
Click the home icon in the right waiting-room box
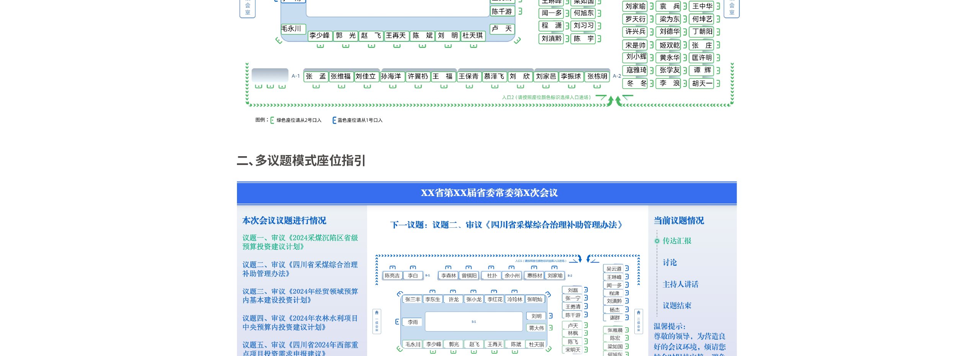pyautogui.click(x=638, y=313)
